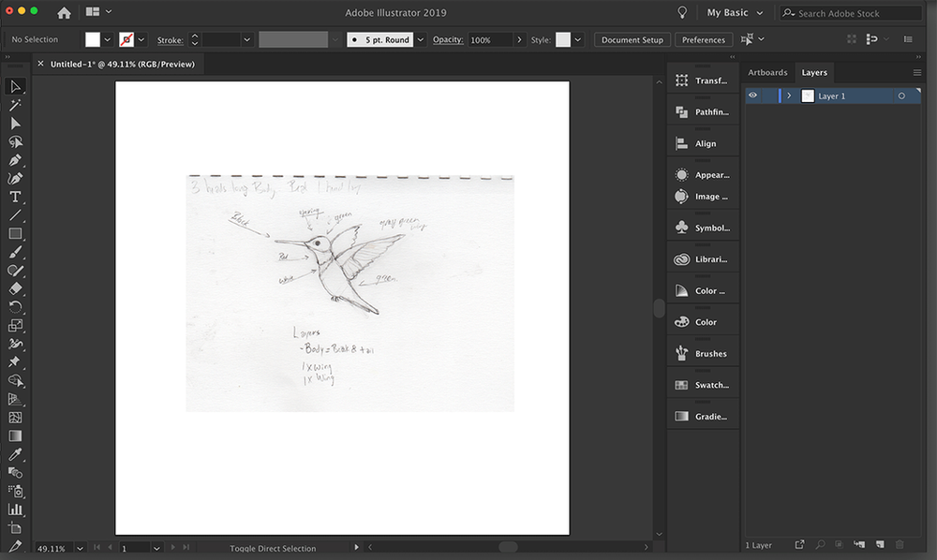
Task: Click the graphic Style swatch
Action: [563, 40]
